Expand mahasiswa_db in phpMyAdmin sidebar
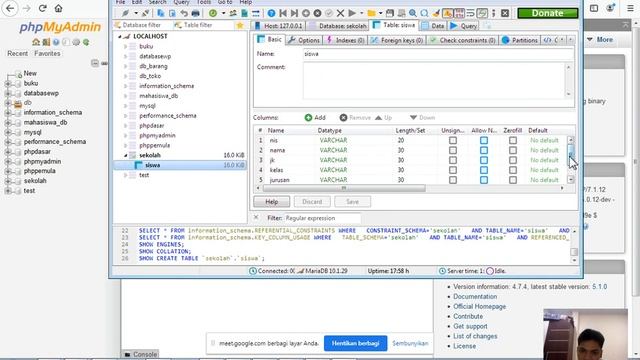This screenshot has width=640, height=360. click(x=8, y=122)
